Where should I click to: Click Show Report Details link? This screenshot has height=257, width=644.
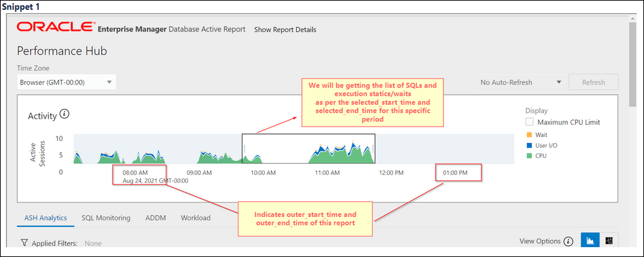point(285,30)
